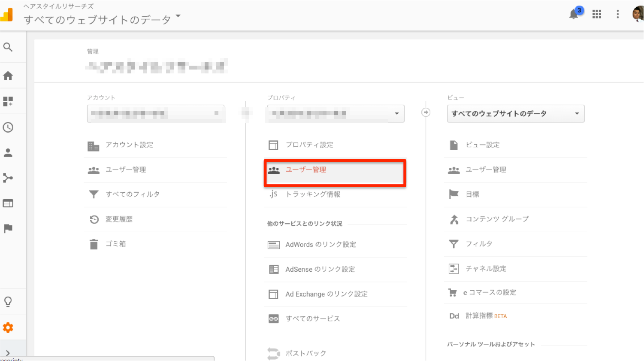644x361 pixels.
Task: Click the orange admin gear icon
Action: 8,328
